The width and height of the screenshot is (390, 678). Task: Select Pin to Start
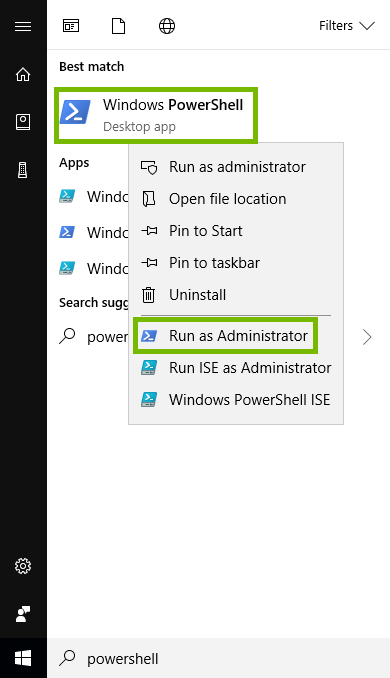236,231
